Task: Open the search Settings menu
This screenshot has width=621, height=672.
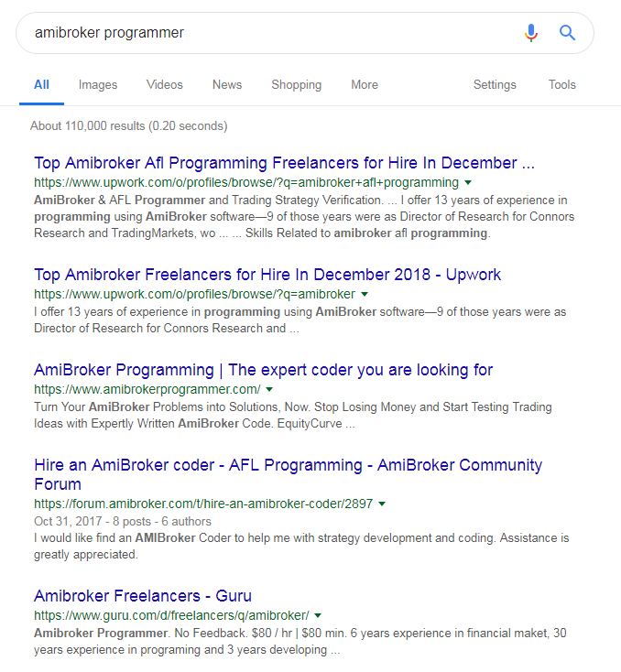Action: 495,85
